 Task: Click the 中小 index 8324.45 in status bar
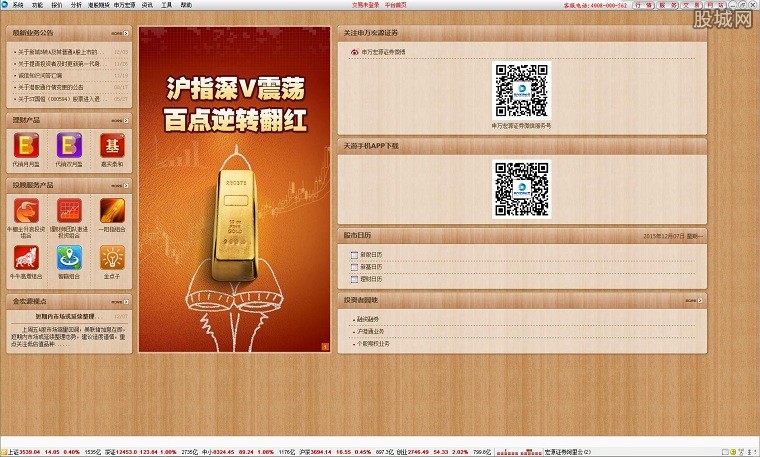click(x=217, y=452)
